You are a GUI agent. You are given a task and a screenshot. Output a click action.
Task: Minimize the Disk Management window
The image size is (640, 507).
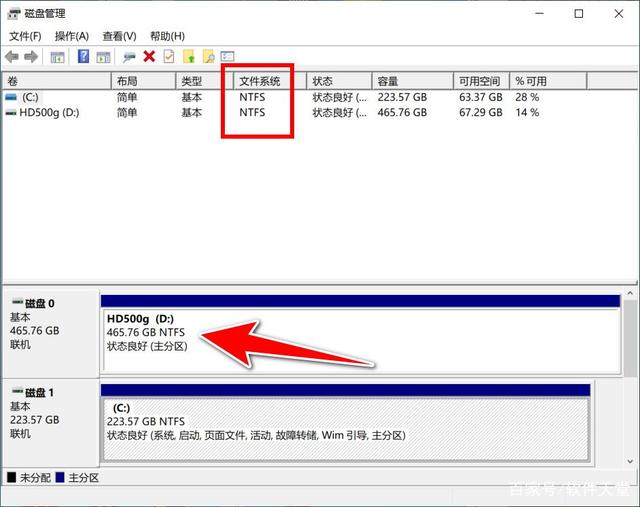click(540, 13)
